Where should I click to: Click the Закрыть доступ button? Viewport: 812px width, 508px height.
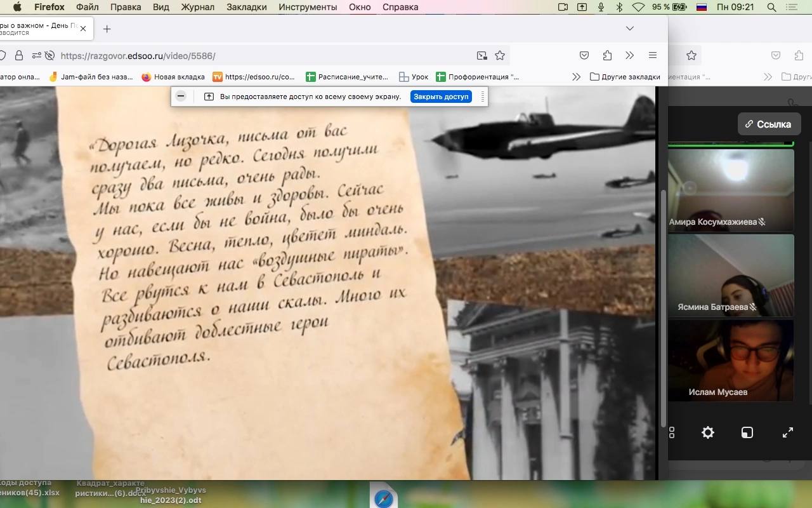tap(441, 97)
